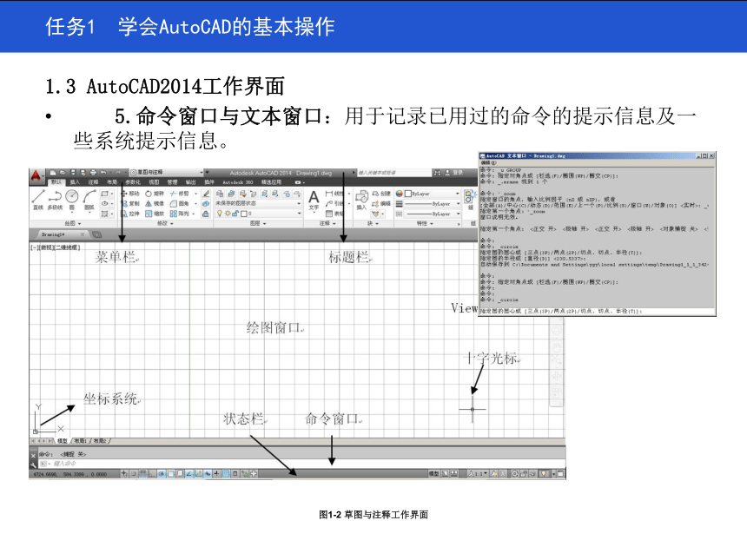Choose the Rotate (旋转) tool
The height and width of the screenshot is (560, 747).
pos(155,194)
